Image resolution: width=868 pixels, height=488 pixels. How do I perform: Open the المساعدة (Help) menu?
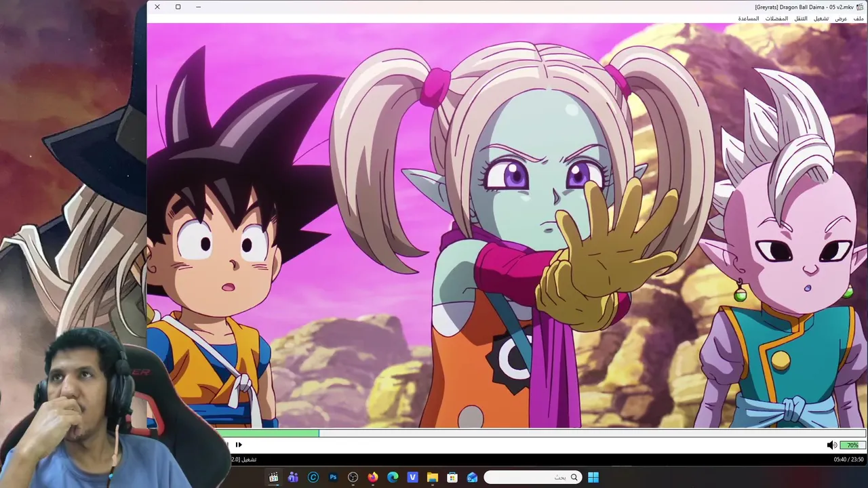pyautogui.click(x=749, y=18)
